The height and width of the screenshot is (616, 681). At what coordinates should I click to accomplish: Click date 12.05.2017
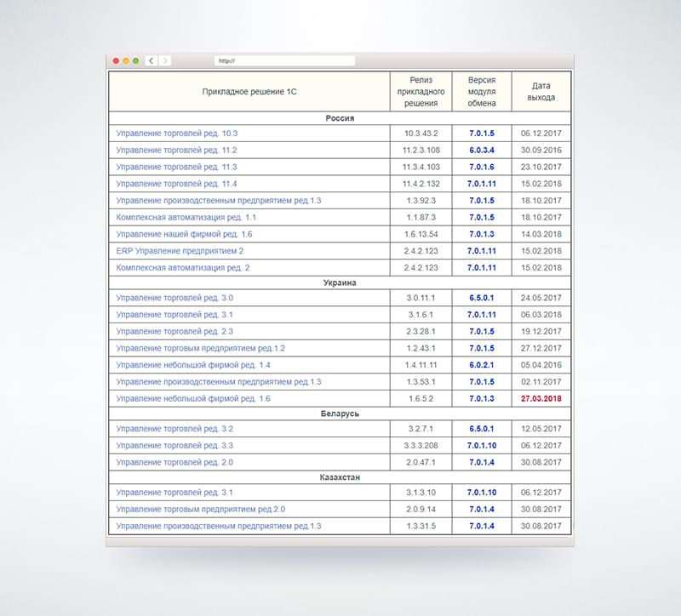541,429
